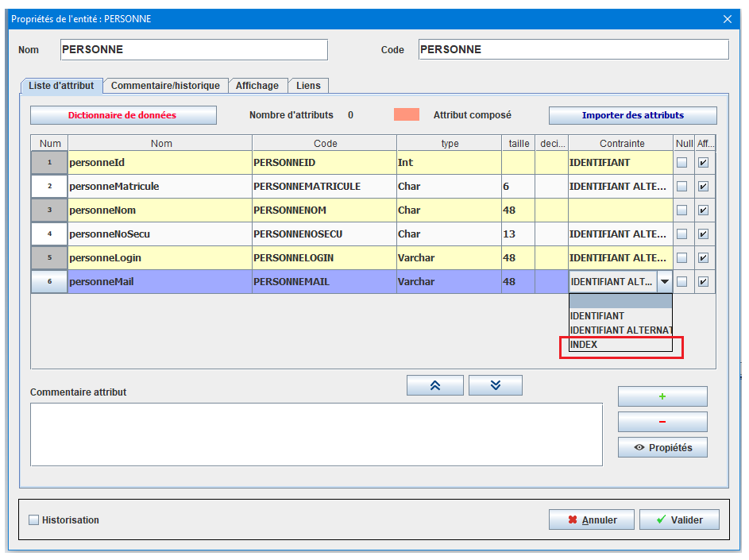Image resolution: width=749 pixels, height=560 pixels.
Task: Select the personneNoSecu name cell
Action: click(160, 234)
